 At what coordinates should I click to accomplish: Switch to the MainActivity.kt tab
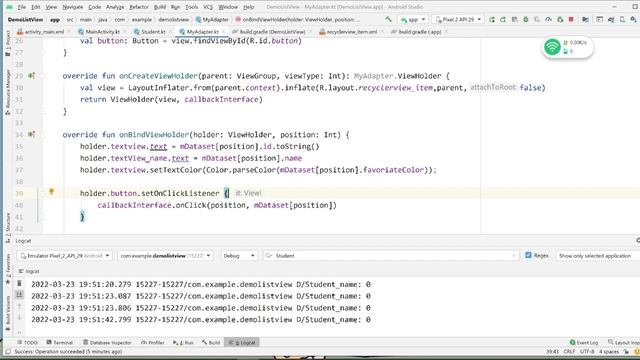[99, 31]
